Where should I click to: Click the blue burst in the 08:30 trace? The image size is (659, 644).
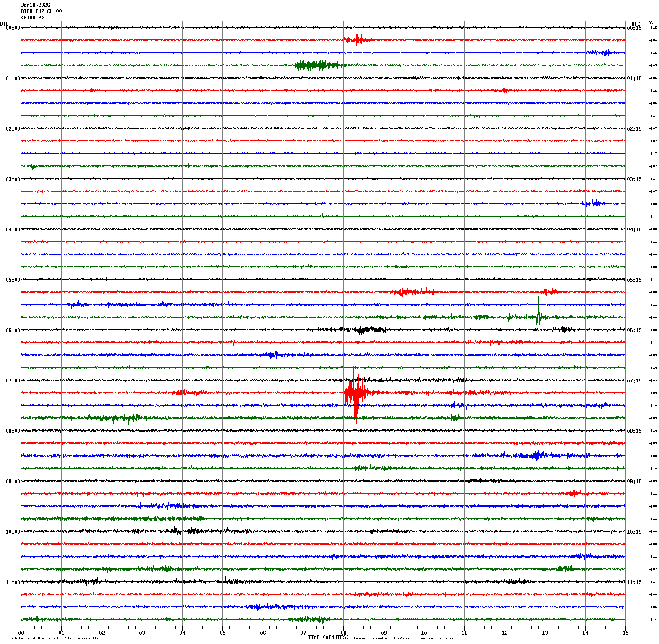coord(533,455)
